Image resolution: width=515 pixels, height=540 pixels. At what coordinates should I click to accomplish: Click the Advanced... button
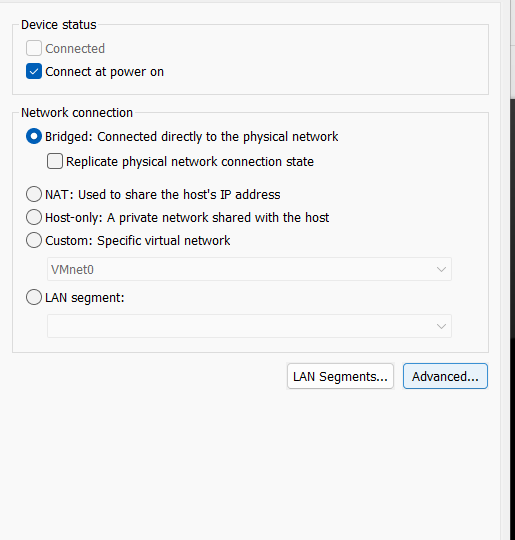445,376
